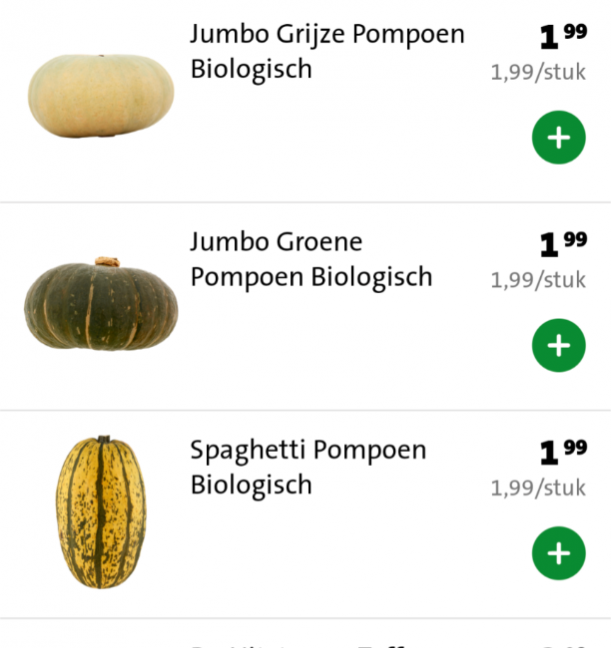Click 1,99/stuk under the Spaghetti Pompoen price
Screen dimensions: 611x648
[x=538, y=488]
